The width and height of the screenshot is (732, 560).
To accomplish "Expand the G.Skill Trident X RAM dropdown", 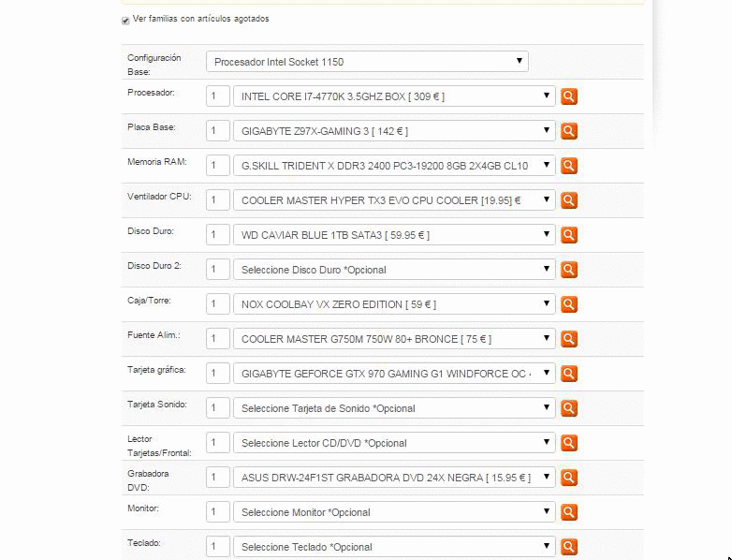I will coord(394,166).
